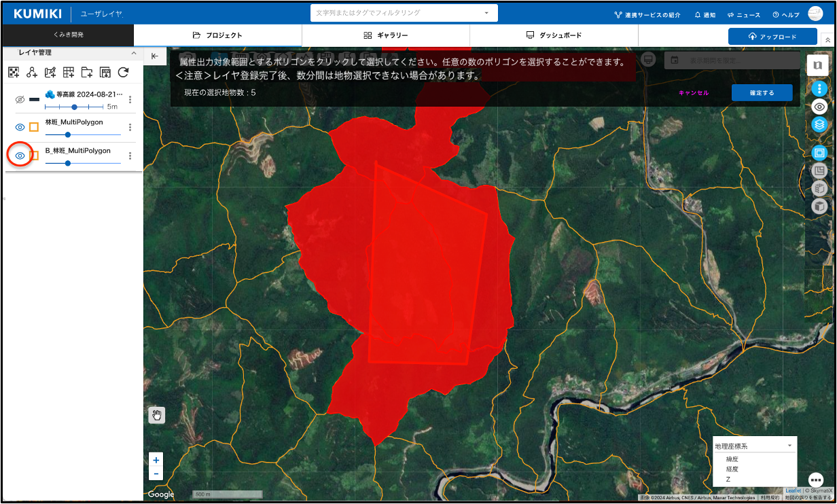The height and width of the screenshot is (504, 837).
Task: Open the basemap switcher icon
Action: [x=817, y=65]
